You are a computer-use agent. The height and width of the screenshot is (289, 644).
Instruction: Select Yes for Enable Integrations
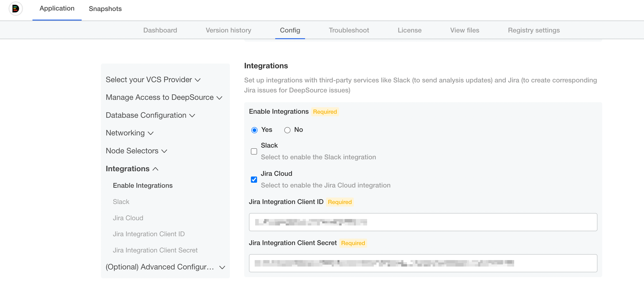click(x=254, y=130)
